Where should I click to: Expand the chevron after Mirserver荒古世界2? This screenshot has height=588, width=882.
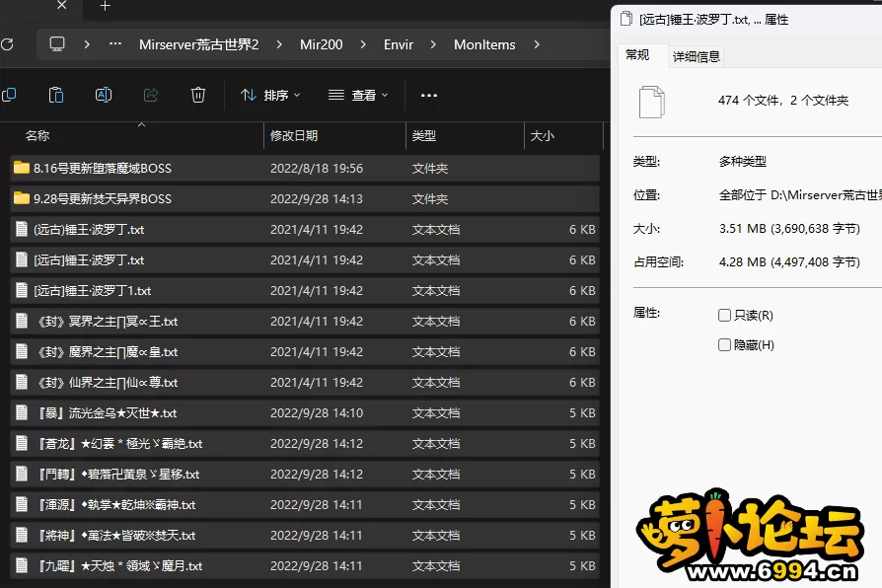(x=279, y=44)
